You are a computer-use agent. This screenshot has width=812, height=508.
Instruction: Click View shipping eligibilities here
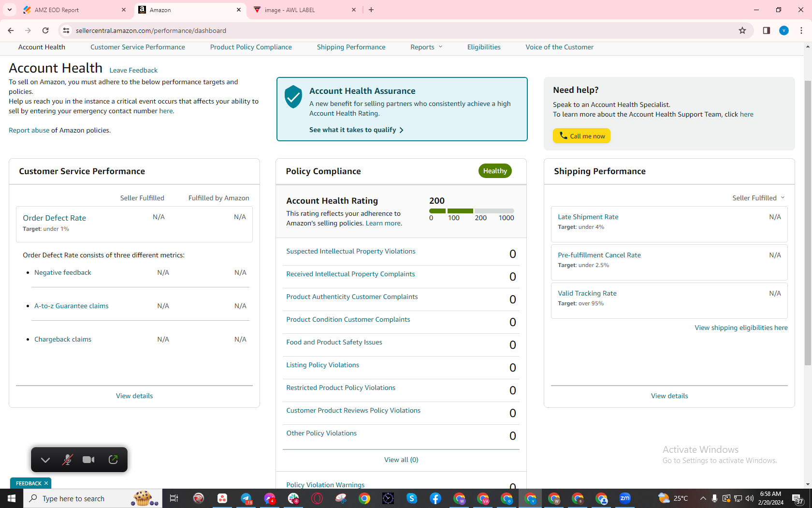tap(741, 328)
